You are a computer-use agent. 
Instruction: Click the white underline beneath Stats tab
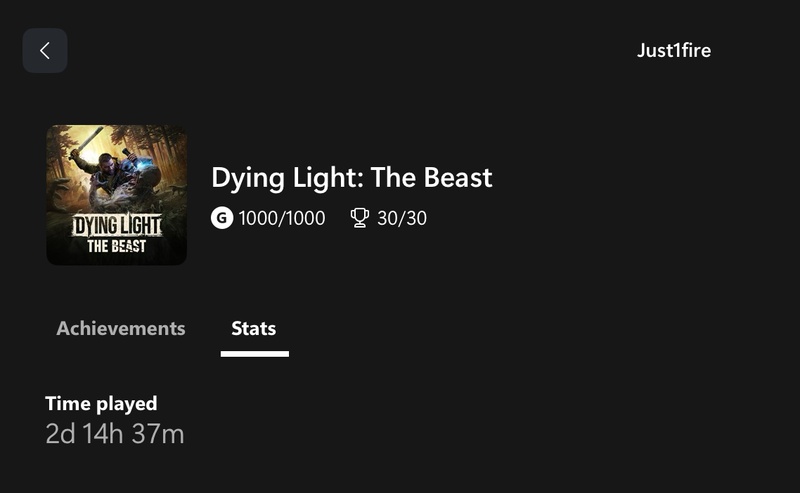pos(255,353)
